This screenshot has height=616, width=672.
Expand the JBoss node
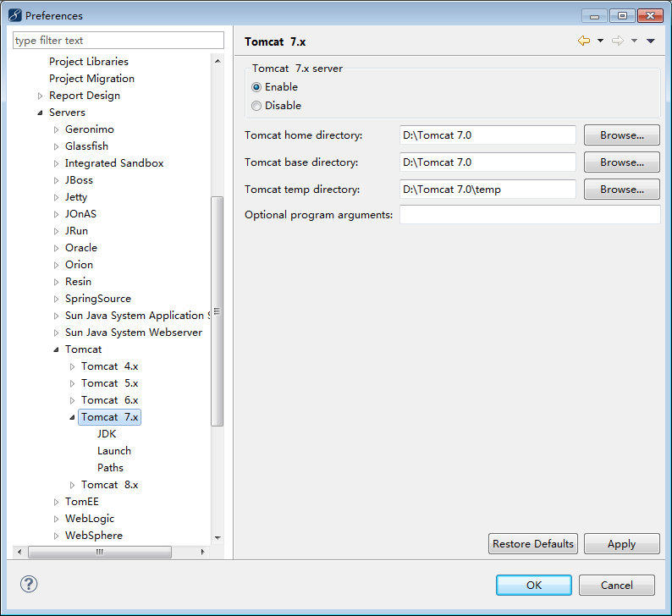56,180
